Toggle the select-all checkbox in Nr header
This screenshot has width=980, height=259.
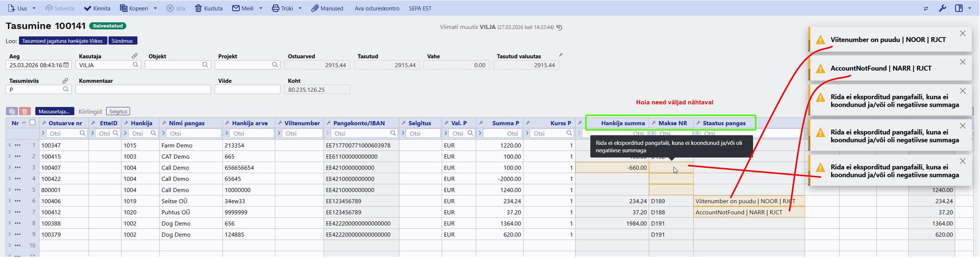[33, 123]
